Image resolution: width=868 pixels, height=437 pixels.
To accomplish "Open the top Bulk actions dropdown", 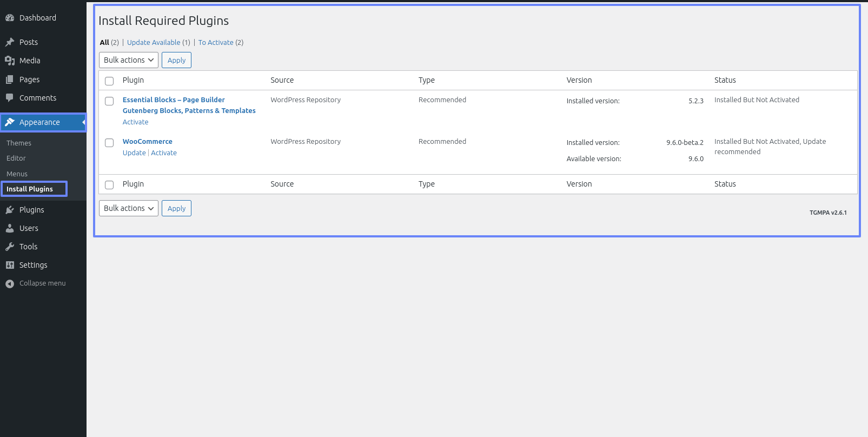I will [129, 60].
